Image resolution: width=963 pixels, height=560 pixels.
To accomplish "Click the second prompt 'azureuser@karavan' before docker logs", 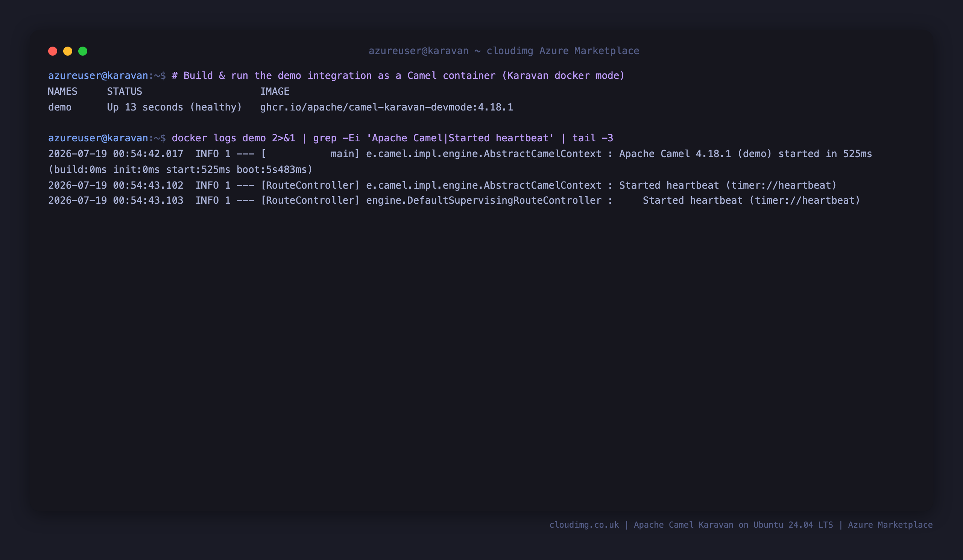I will [x=98, y=138].
